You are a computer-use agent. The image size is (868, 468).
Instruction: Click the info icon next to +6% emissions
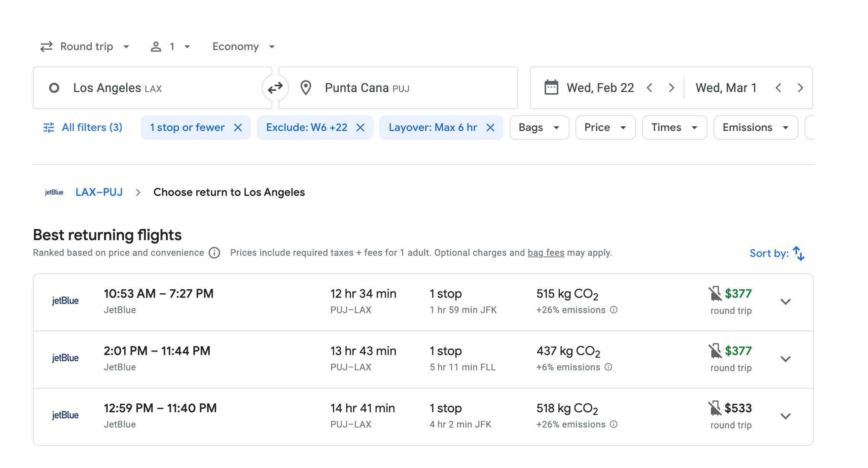(x=609, y=367)
